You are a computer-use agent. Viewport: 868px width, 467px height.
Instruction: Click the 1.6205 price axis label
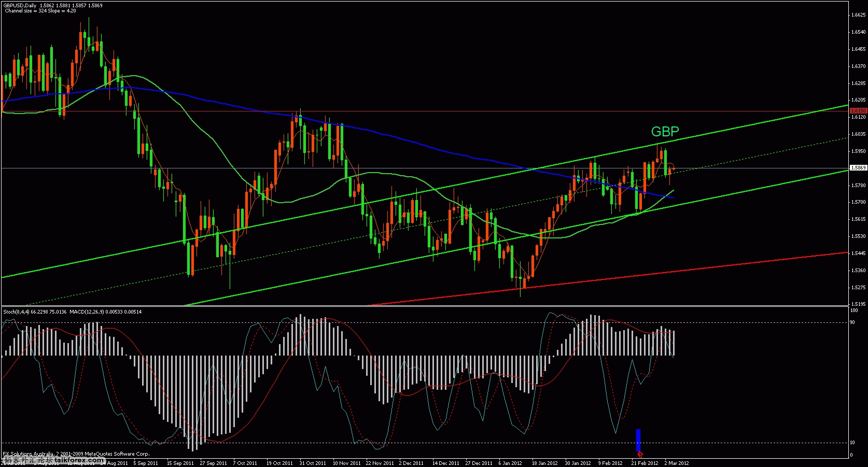point(859,100)
